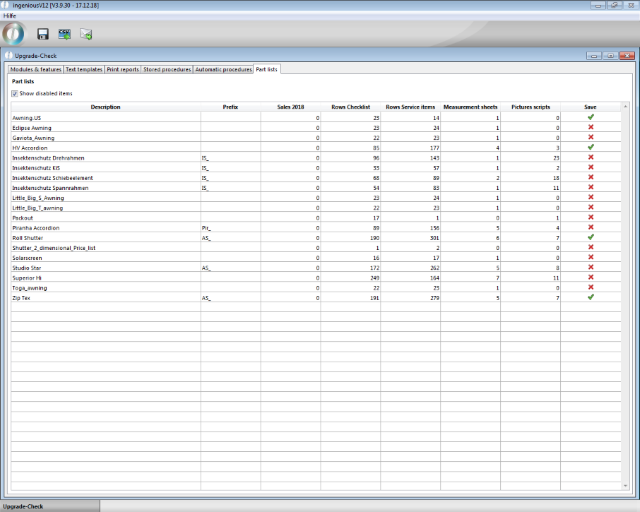The width and height of the screenshot is (640, 512).
Task: Sort by Rows Checklist column header
Action: pos(350,107)
